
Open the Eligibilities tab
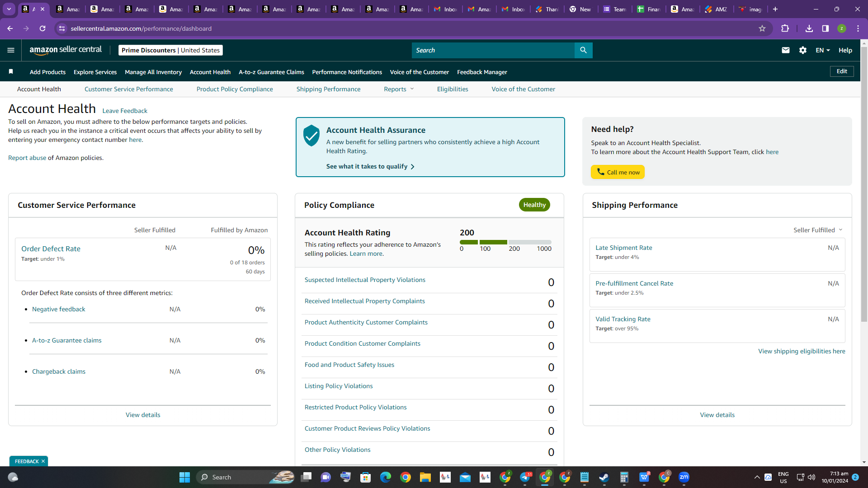(453, 89)
